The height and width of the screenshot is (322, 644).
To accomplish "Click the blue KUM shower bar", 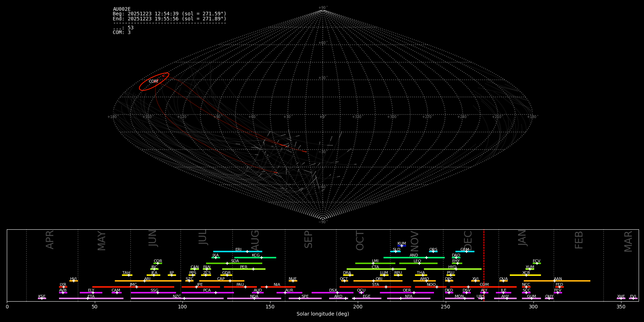I will click(x=402, y=246).
